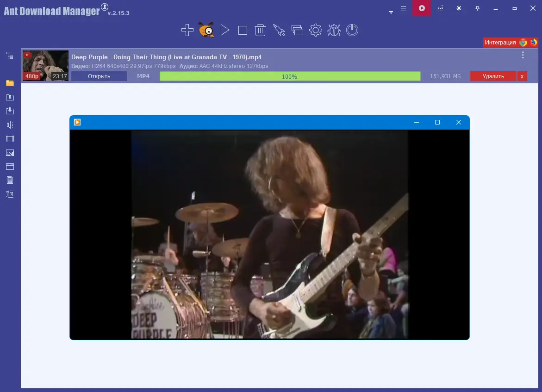
Task: Click the Интеграция button
Action: point(500,42)
